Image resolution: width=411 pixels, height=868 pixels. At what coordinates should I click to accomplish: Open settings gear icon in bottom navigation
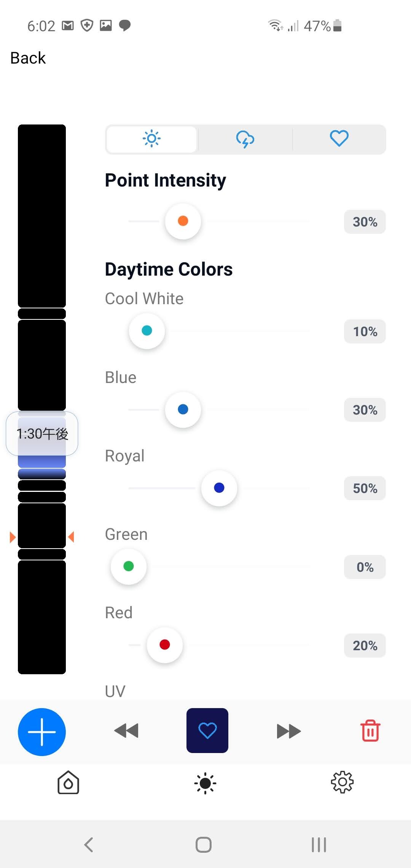pos(342,782)
